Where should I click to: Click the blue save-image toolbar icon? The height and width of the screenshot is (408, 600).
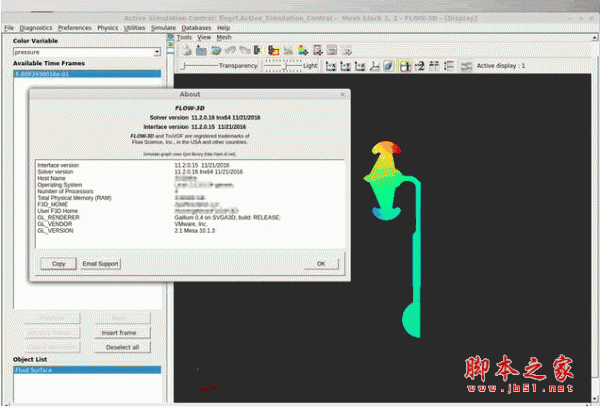[201, 50]
